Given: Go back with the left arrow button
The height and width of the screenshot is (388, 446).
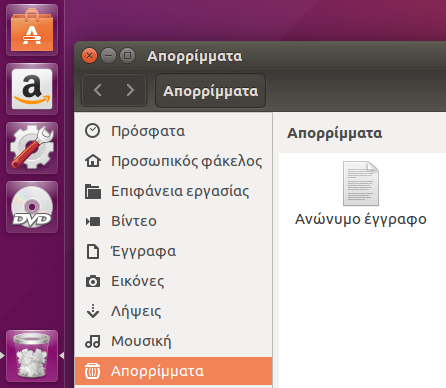Looking at the screenshot, I should tap(98, 90).
